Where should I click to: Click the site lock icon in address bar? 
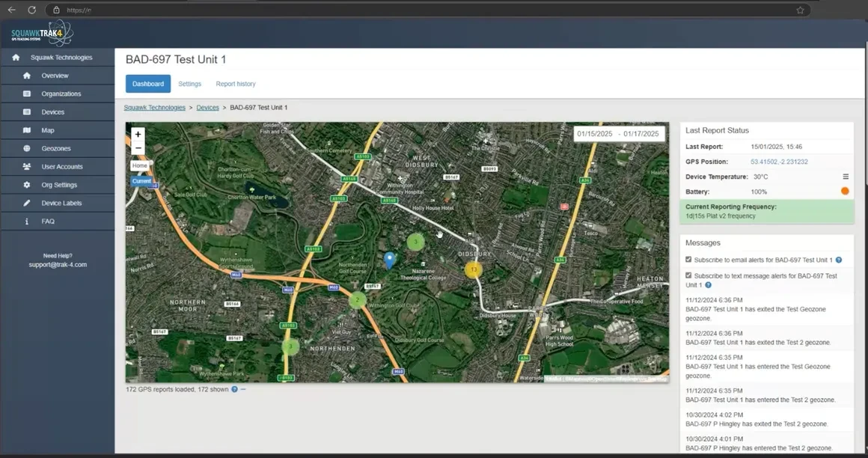point(56,10)
